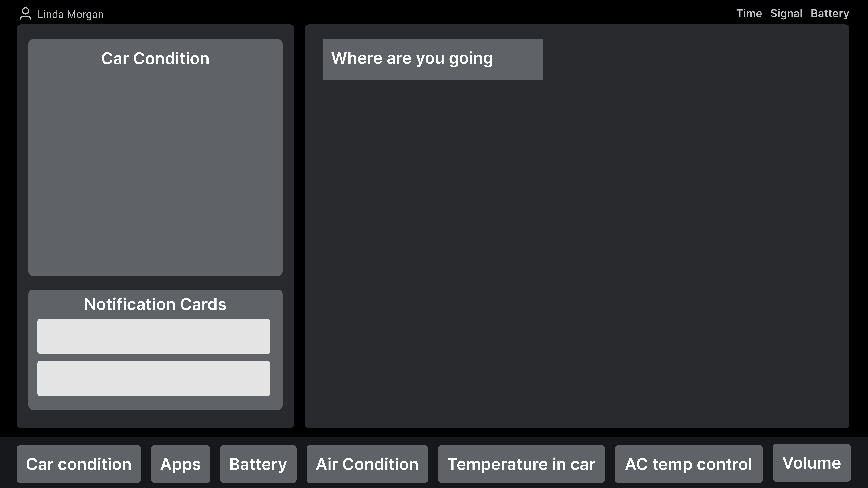
Task: Click the user profile icon
Action: click(x=26, y=13)
